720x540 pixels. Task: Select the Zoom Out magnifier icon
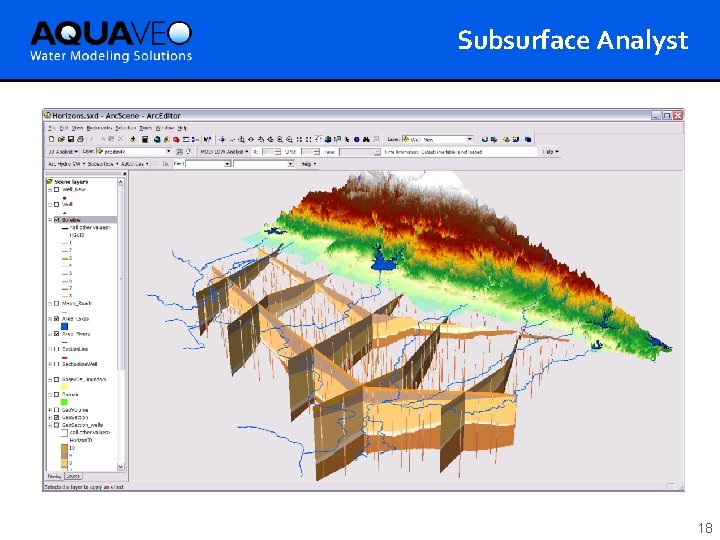[x=289, y=139]
